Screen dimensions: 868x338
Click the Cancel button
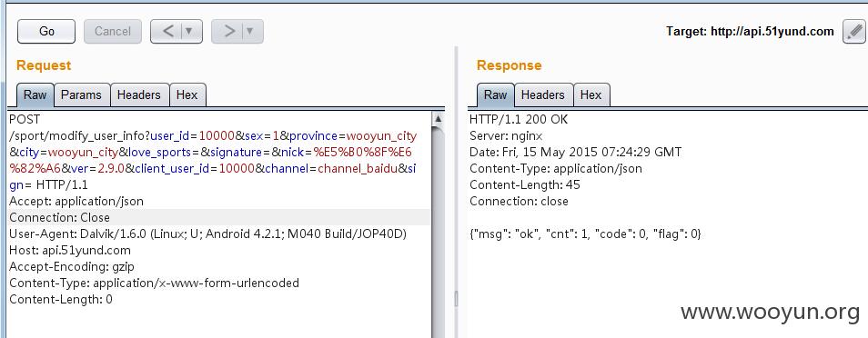(x=113, y=32)
